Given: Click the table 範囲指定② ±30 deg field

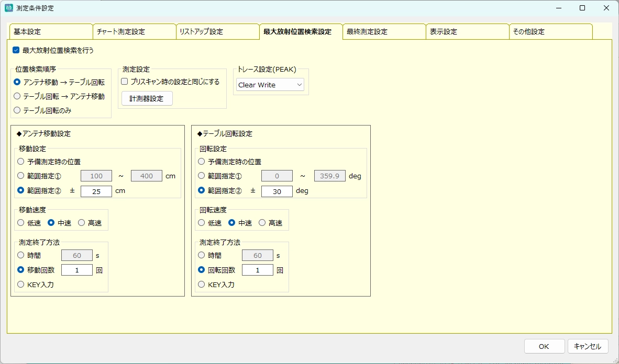Looking at the screenshot, I should point(277,191).
